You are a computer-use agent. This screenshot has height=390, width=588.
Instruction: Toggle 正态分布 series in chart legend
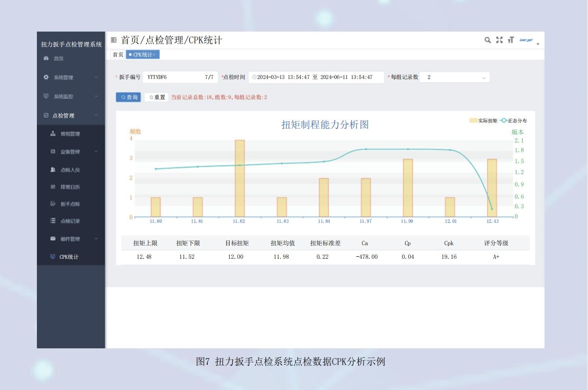(514, 121)
